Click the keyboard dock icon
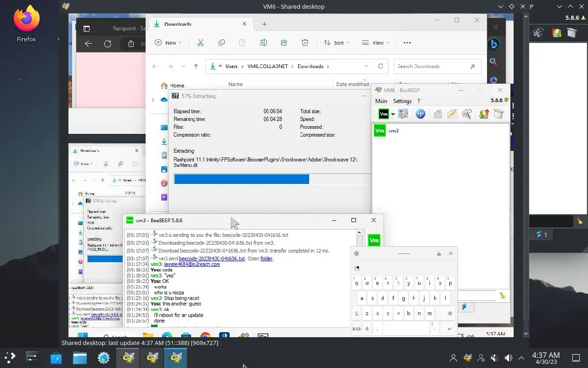588x368 pixels. 439,253
